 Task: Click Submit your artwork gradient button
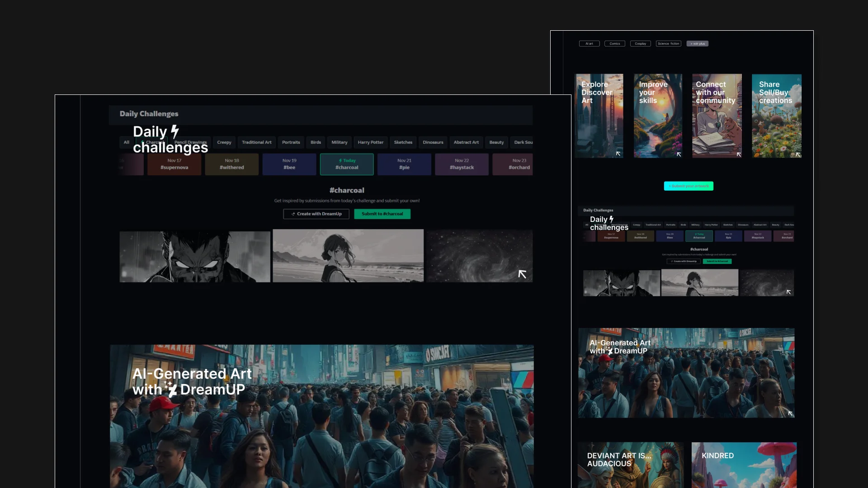pyautogui.click(x=689, y=186)
